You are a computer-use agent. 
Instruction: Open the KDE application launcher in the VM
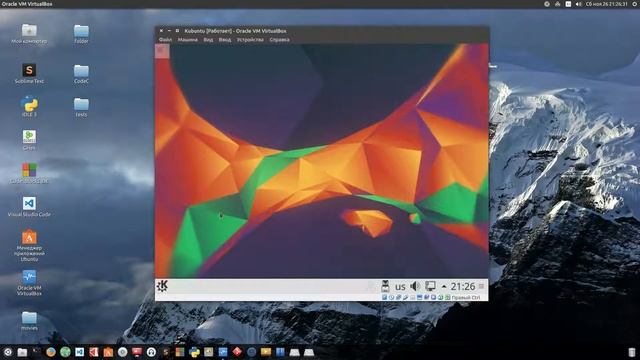point(162,286)
